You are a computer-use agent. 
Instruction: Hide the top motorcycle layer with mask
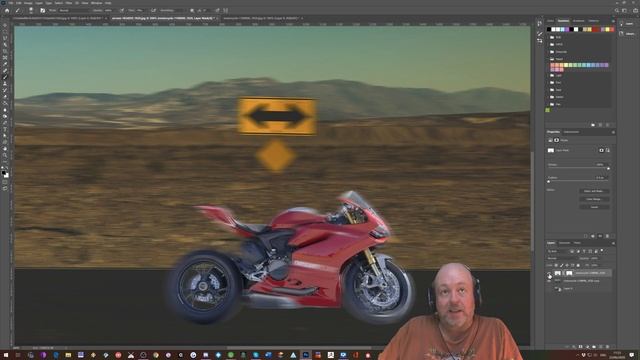(549, 273)
